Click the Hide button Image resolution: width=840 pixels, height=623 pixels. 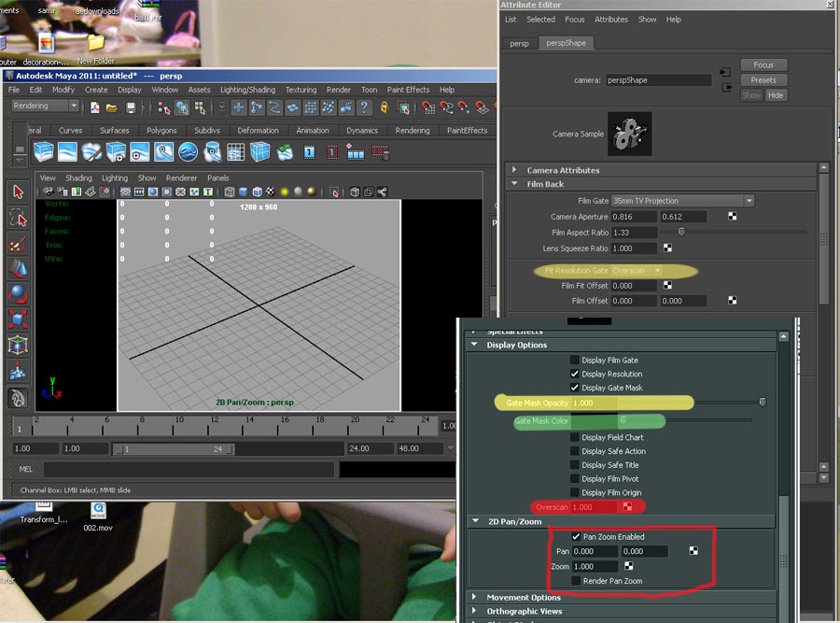(776, 95)
